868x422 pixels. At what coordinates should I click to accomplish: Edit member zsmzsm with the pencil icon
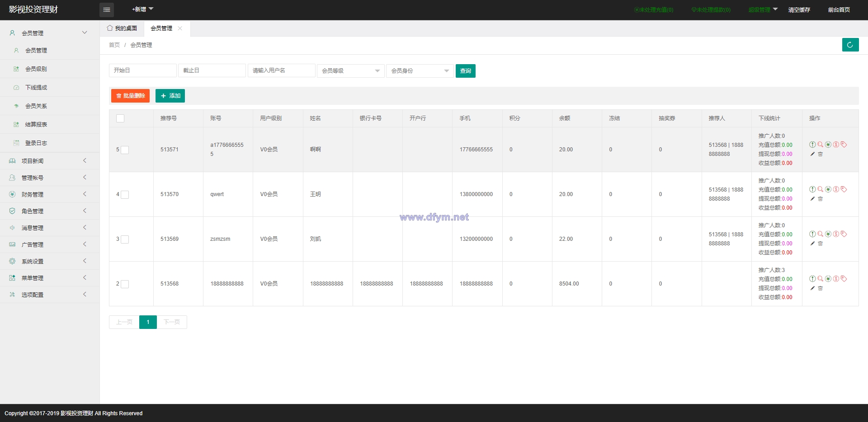(x=812, y=244)
